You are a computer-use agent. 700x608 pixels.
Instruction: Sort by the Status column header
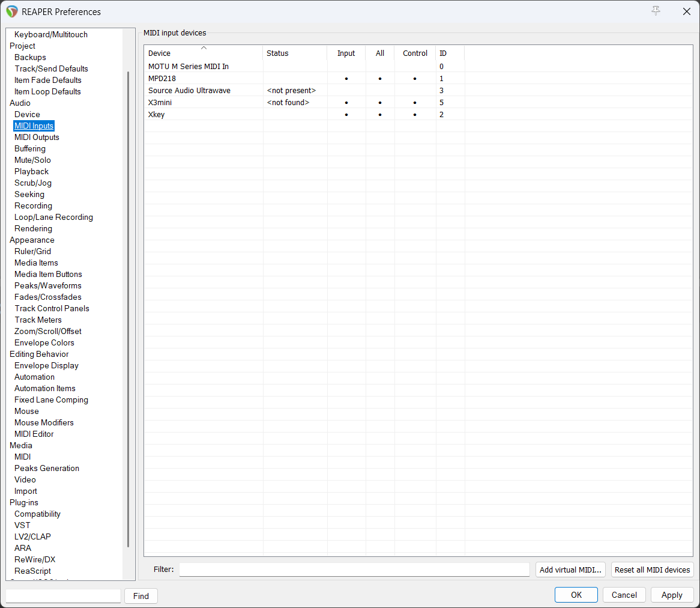coord(295,53)
